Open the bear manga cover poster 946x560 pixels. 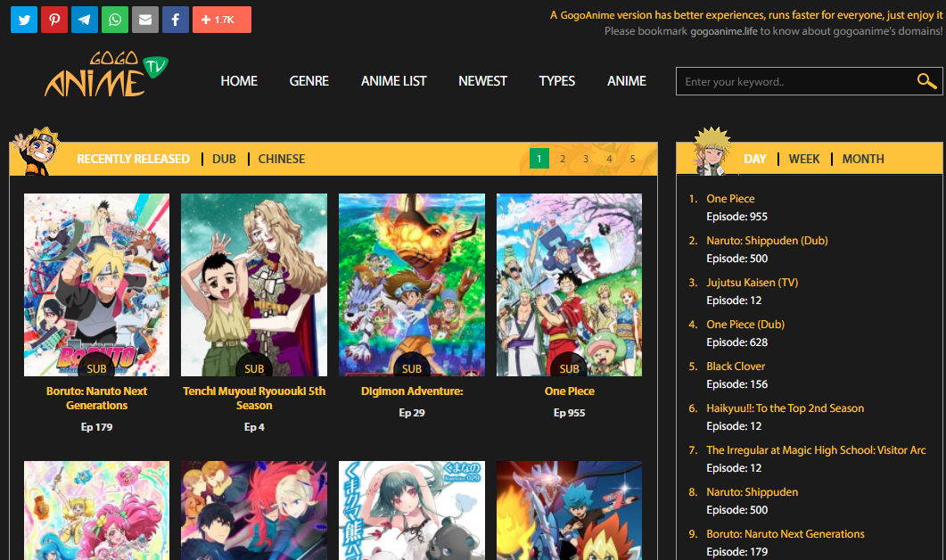click(x=411, y=511)
